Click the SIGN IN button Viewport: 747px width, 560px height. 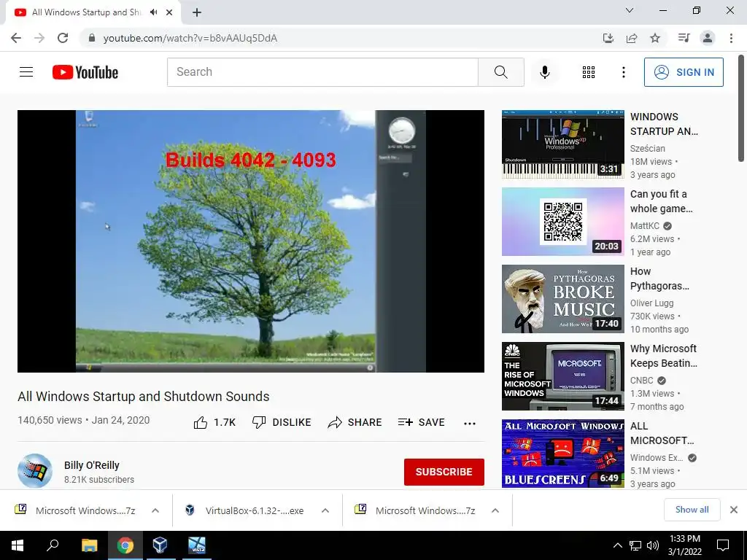684,72
